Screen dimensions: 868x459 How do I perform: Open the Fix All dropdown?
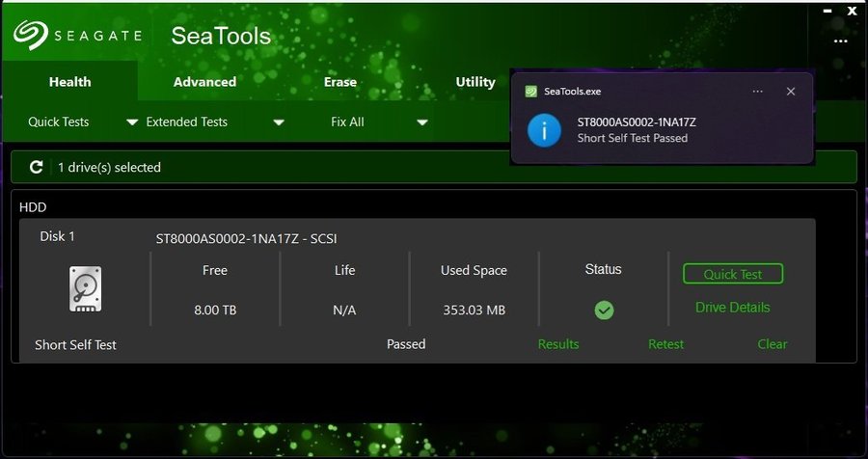[x=421, y=122]
